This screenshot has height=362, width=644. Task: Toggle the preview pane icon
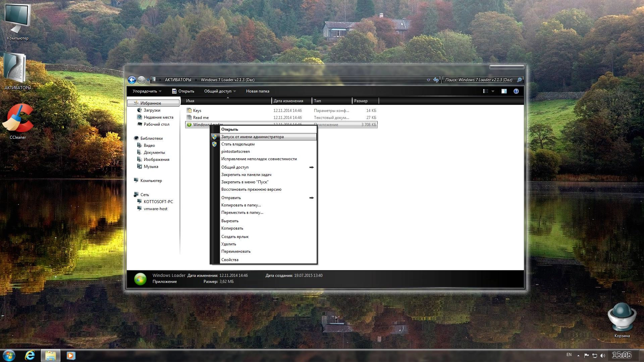click(504, 91)
